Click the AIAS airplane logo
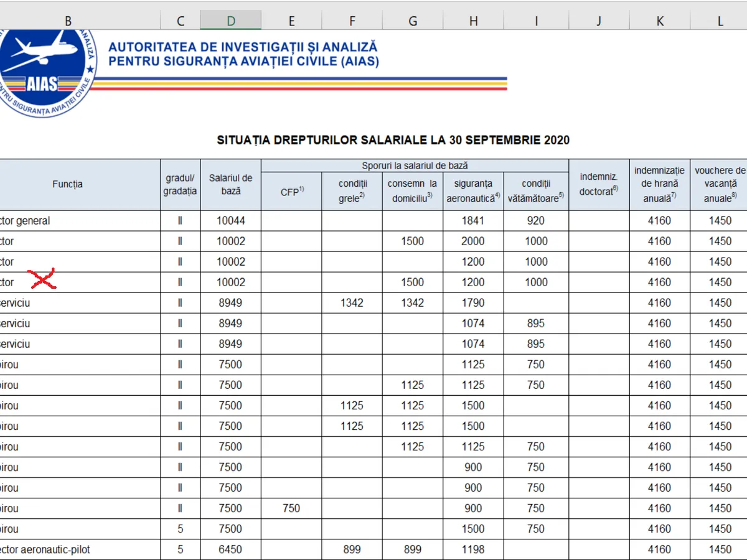Viewport: 747px width, 560px height. (x=44, y=70)
